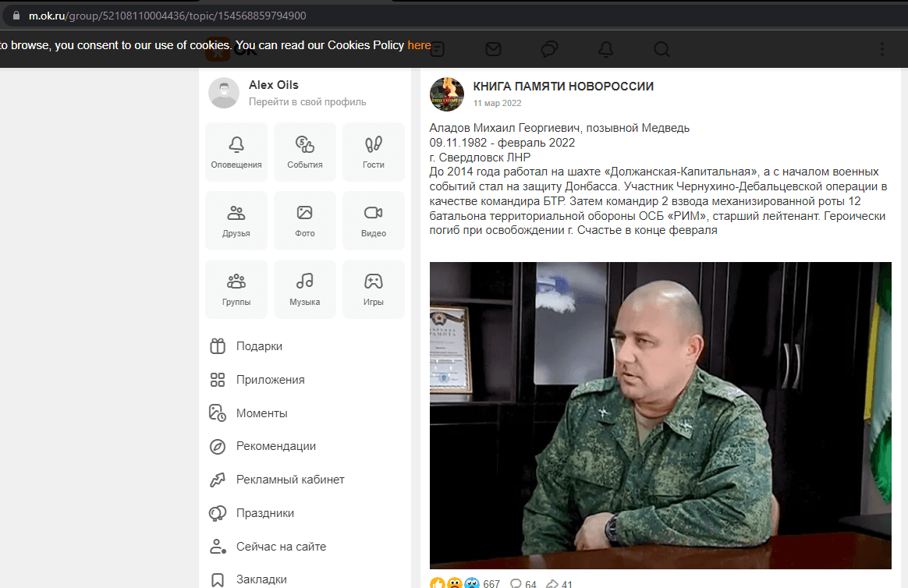The width and height of the screenshot is (908, 588).
Task: Click the browser address bar URL
Action: 167,16
